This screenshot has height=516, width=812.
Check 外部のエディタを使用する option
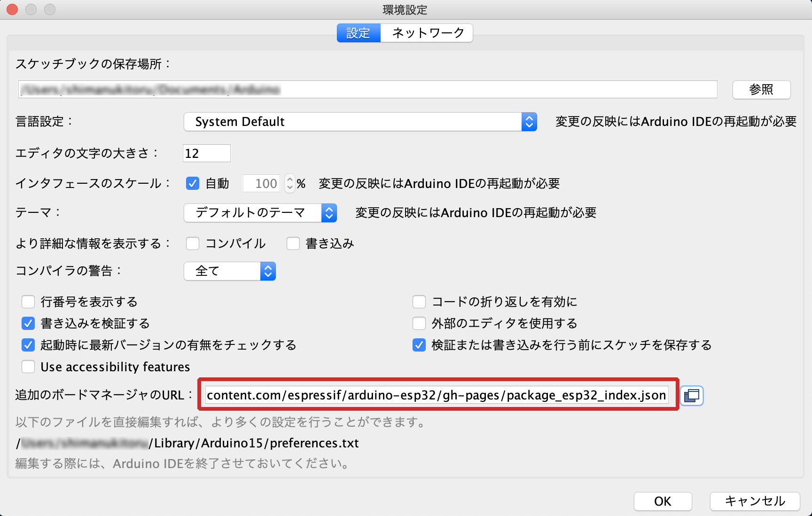[419, 323]
